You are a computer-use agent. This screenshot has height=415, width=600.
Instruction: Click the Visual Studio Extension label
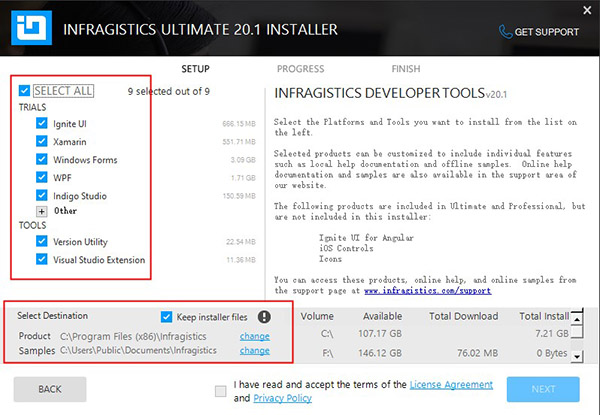point(99,260)
